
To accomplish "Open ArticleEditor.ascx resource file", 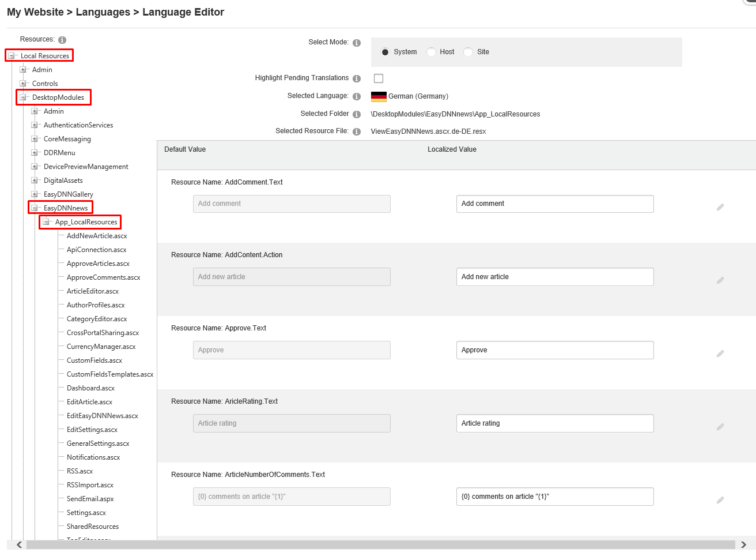I will click(x=93, y=291).
